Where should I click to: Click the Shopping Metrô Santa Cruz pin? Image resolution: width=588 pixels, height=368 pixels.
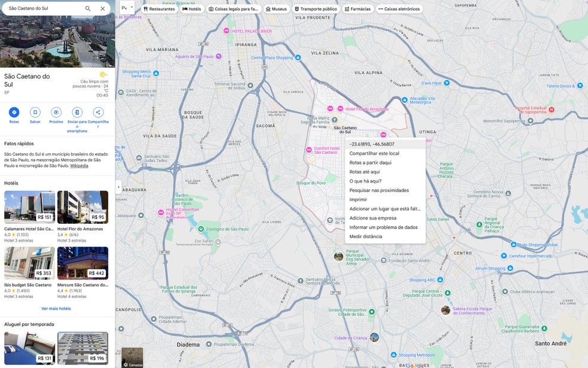(x=156, y=73)
